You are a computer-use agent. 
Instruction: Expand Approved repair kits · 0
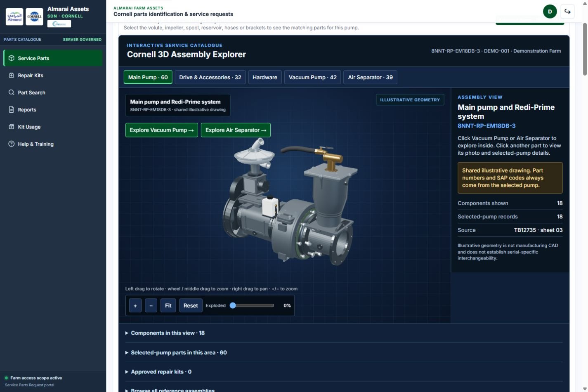coord(344,372)
